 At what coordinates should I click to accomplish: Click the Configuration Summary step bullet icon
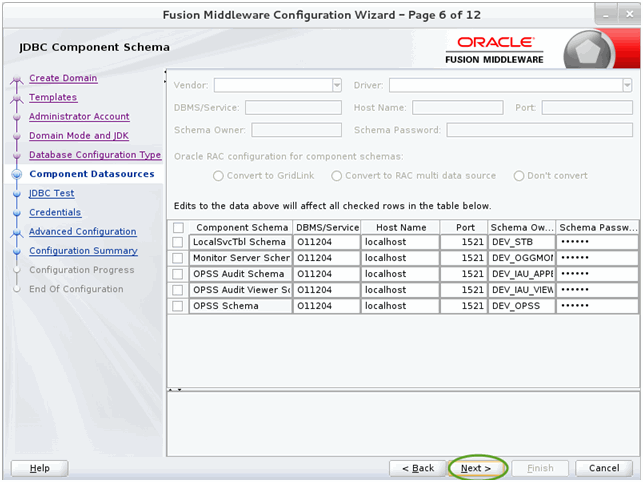tap(17, 251)
